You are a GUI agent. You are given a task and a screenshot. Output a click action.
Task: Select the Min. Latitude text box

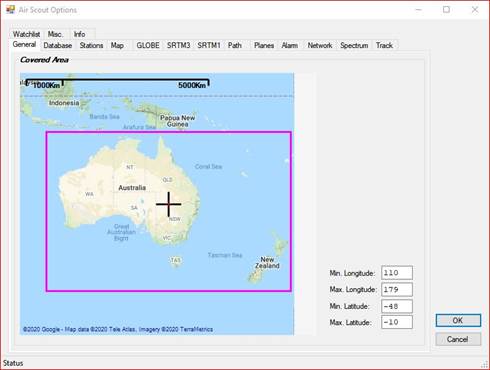(397, 306)
